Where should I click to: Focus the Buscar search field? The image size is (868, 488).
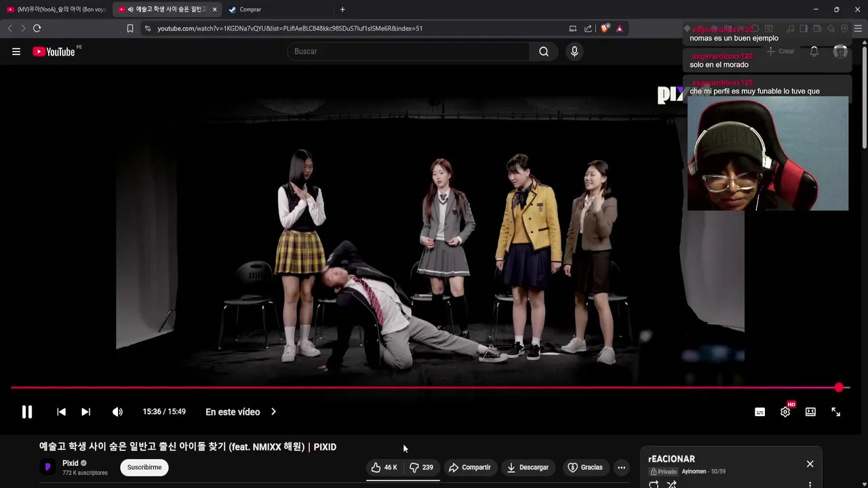coord(409,52)
